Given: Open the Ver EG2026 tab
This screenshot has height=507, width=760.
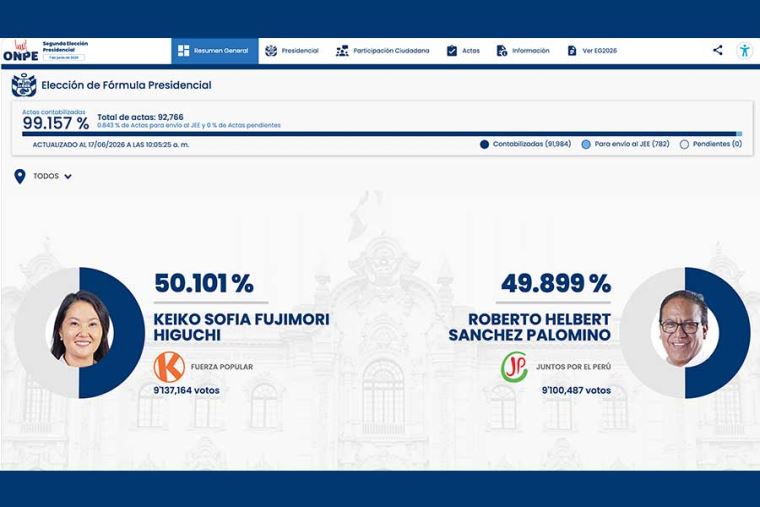Looking at the screenshot, I should coord(592,50).
